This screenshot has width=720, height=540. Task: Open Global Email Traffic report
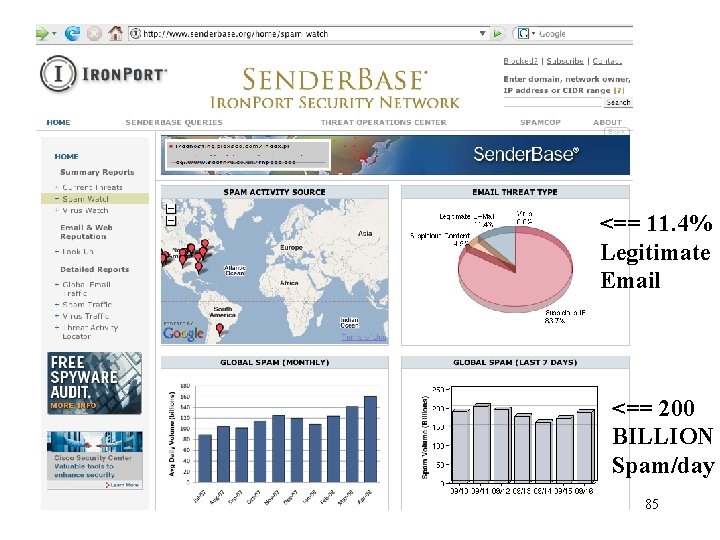click(86, 289)
